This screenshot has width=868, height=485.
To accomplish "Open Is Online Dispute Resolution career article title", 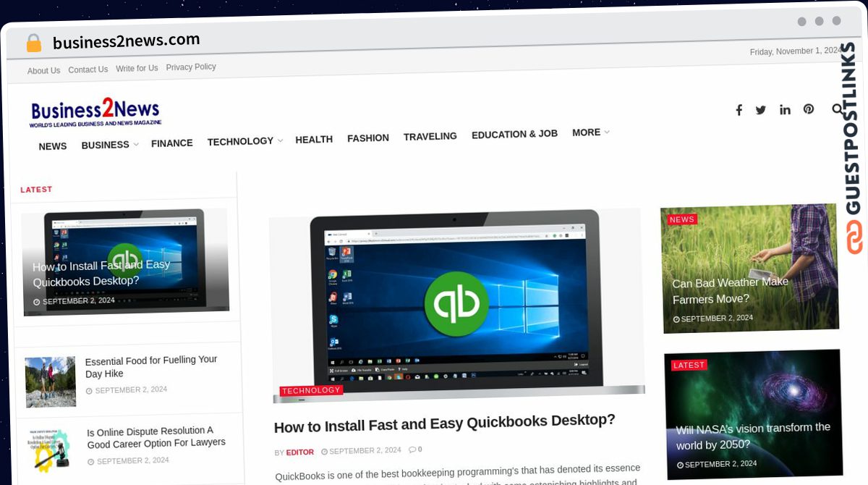I will click(156, 436).
